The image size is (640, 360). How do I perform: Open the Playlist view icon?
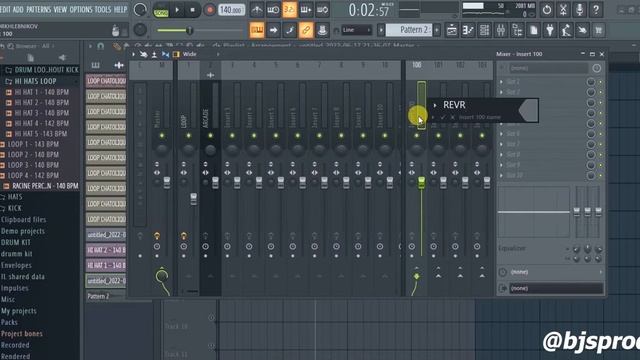coord(452,30)
